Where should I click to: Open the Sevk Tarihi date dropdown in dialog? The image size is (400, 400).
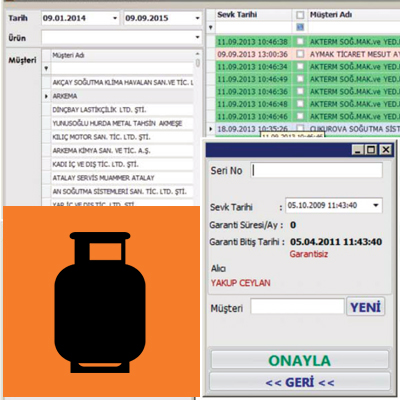point(376,205)
